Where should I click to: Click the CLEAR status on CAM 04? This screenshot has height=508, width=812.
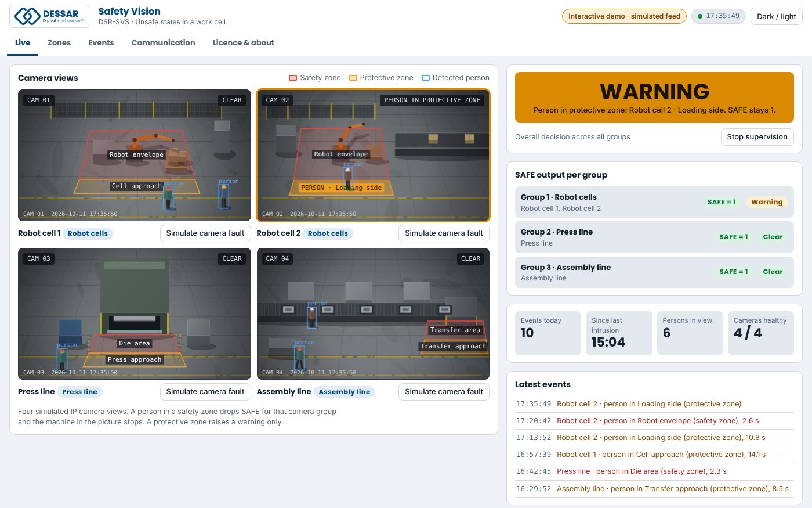pyautogui.click(x=470, y=258)
